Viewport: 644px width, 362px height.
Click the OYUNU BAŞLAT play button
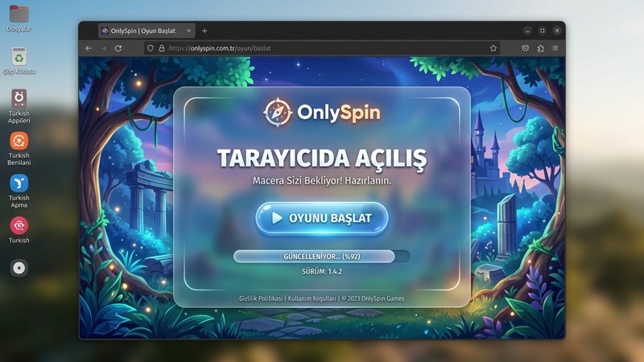click(321, 218)
